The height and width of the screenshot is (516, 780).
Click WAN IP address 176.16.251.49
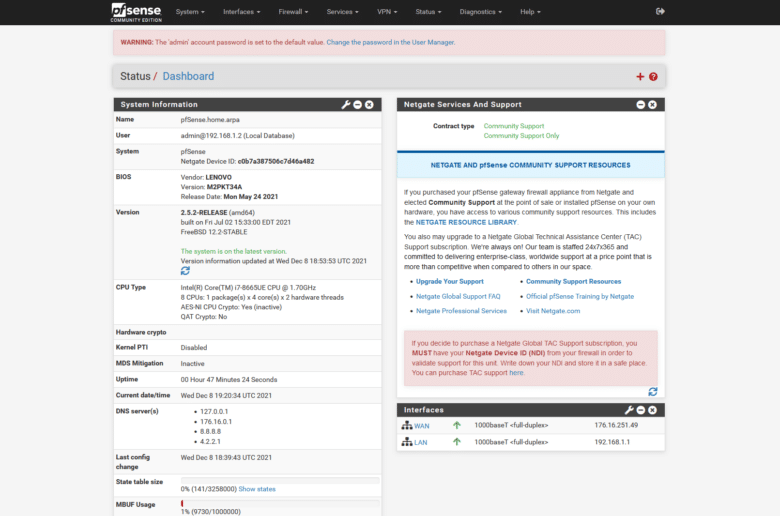[616, 425]
